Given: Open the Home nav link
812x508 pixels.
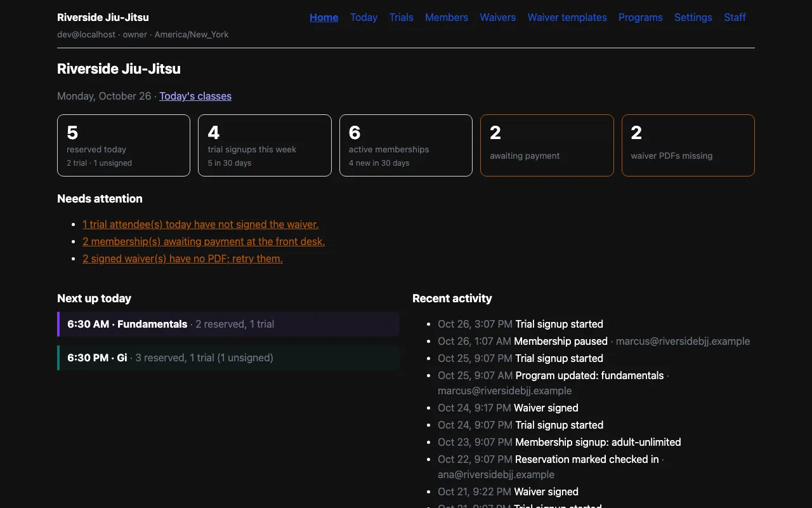Looking at the screenshot, I should 324,17.
